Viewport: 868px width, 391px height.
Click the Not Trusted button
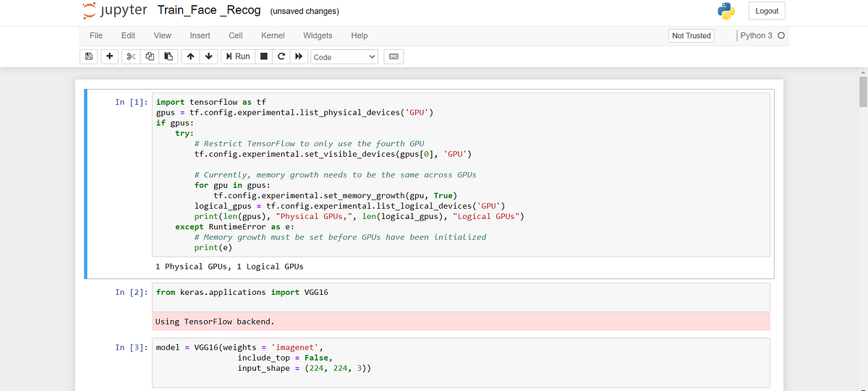(692, 35)
